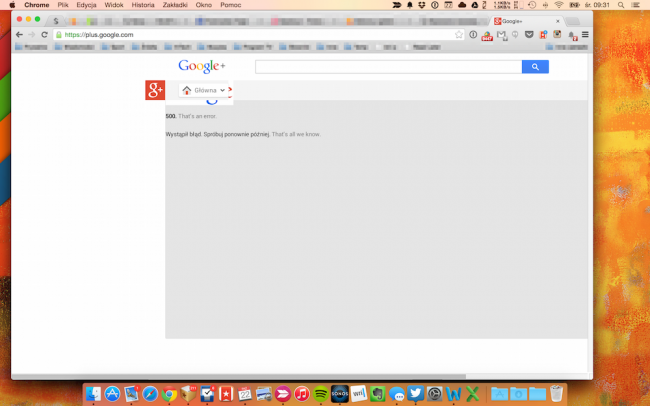Screen dimensions: 650x406
Task: Open the Zakładki menu
Action: click(x=175, y=5)
